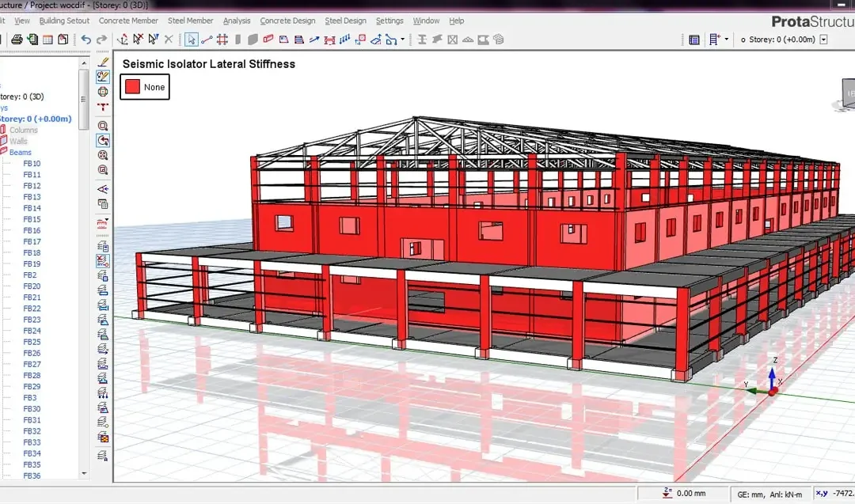Open the Settings menu
Viewport: 855px width, 504px height.
[x=389, y=21]
